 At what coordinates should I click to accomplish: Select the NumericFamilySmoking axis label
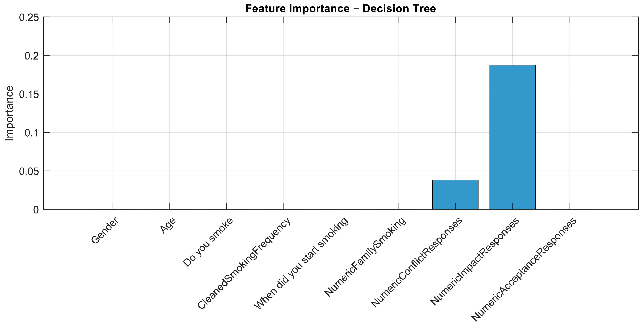[x=365, y=257]
